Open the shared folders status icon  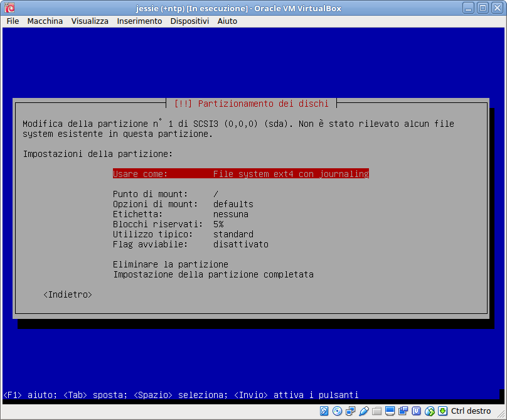pos(376,411)
